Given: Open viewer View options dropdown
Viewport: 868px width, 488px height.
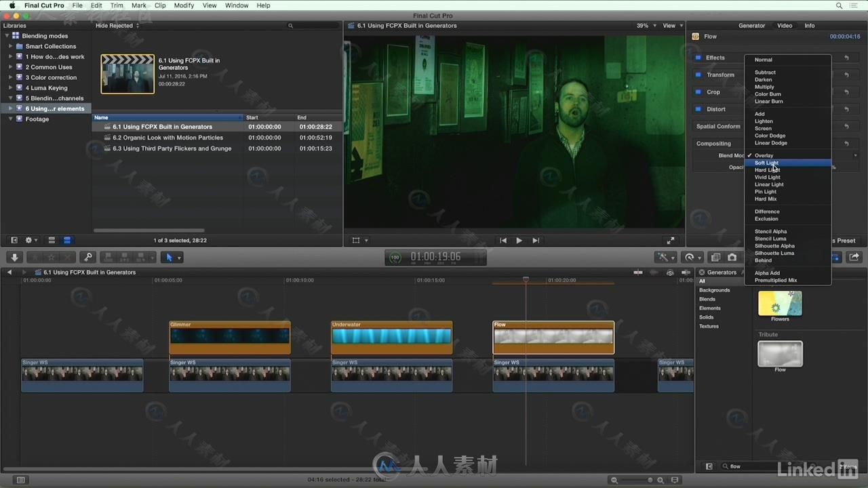Looking at the screenshot, I should [x=673, y=26].
